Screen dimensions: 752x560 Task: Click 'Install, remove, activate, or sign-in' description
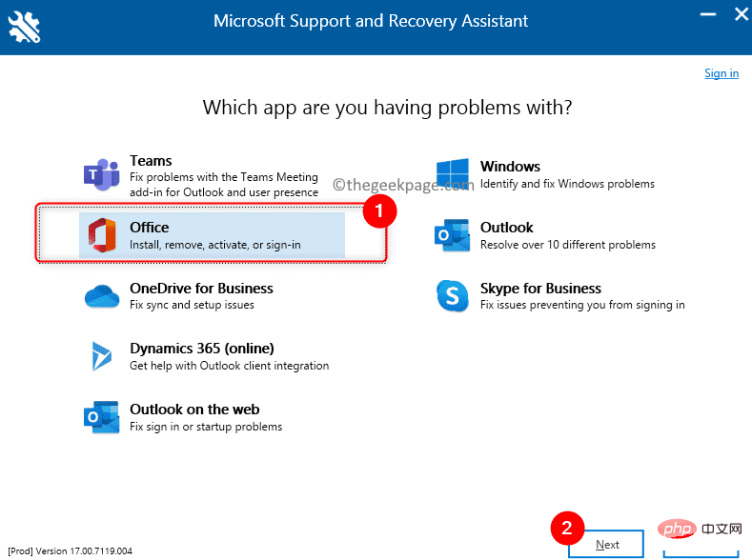(215, 245)
